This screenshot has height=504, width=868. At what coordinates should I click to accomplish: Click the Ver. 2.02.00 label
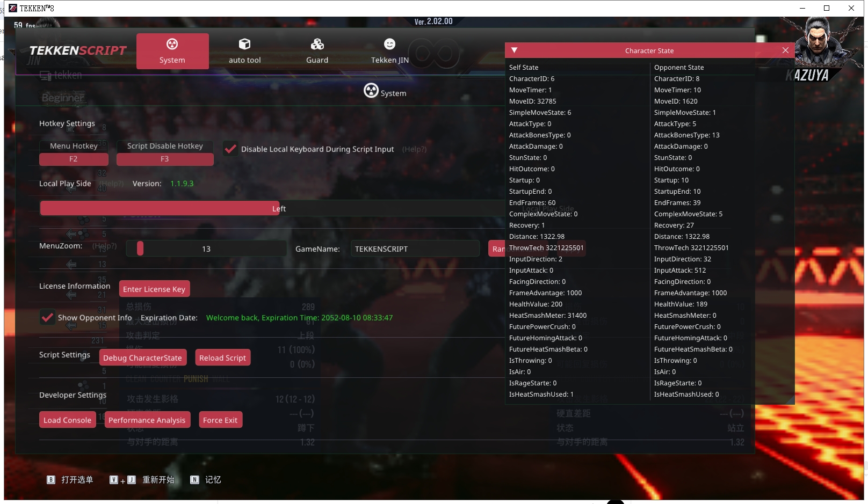coord(433,21)
